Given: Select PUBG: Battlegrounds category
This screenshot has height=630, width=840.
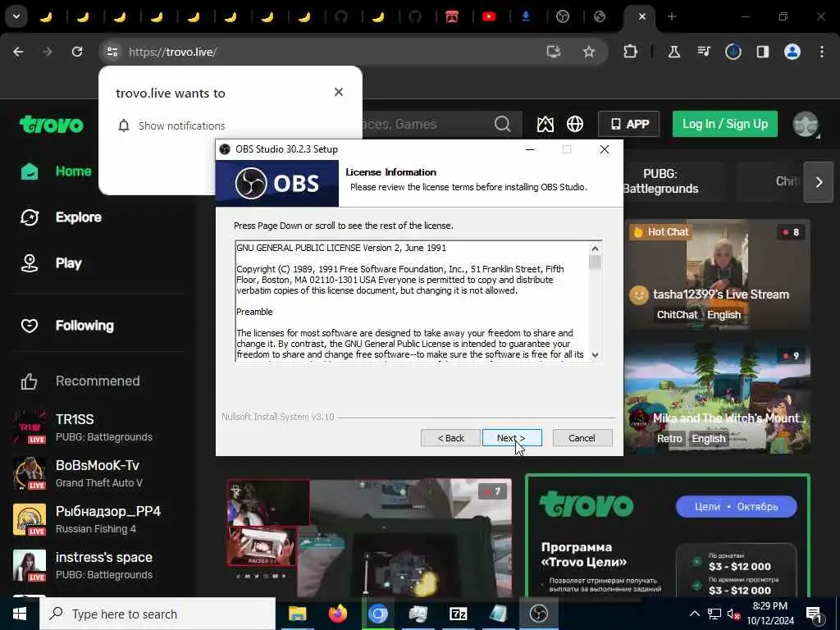Looking at the screenshot, I should [x=660, y=181].
